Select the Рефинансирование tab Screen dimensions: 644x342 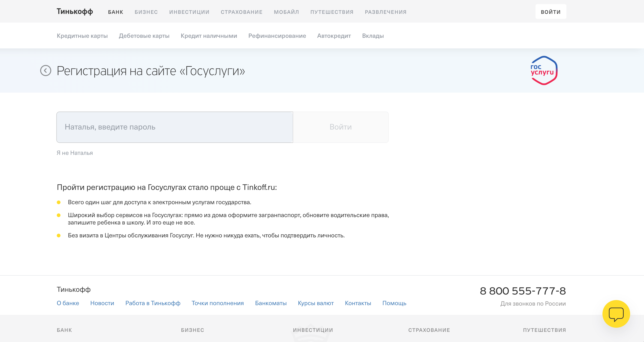click(x=277, y=36)
